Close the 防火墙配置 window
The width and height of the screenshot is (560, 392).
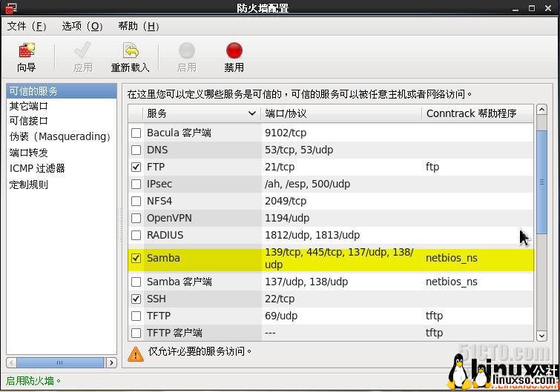coord(548,8)
